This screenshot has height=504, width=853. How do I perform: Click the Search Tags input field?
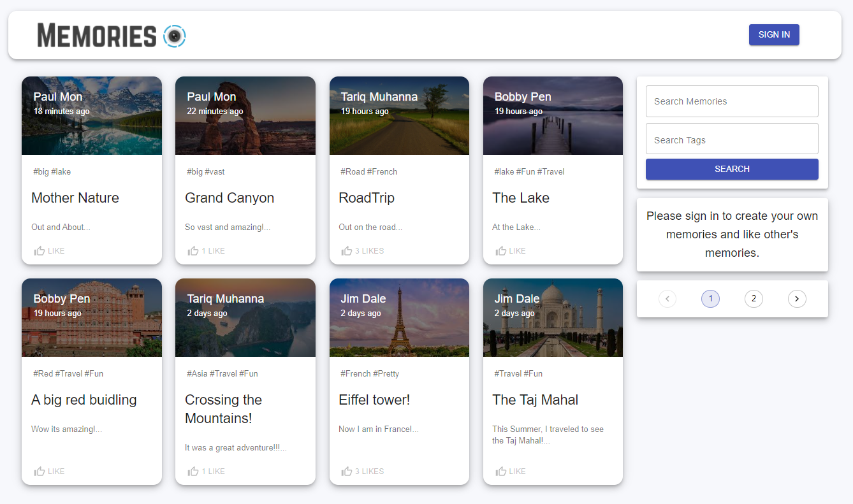pos(731,138)
